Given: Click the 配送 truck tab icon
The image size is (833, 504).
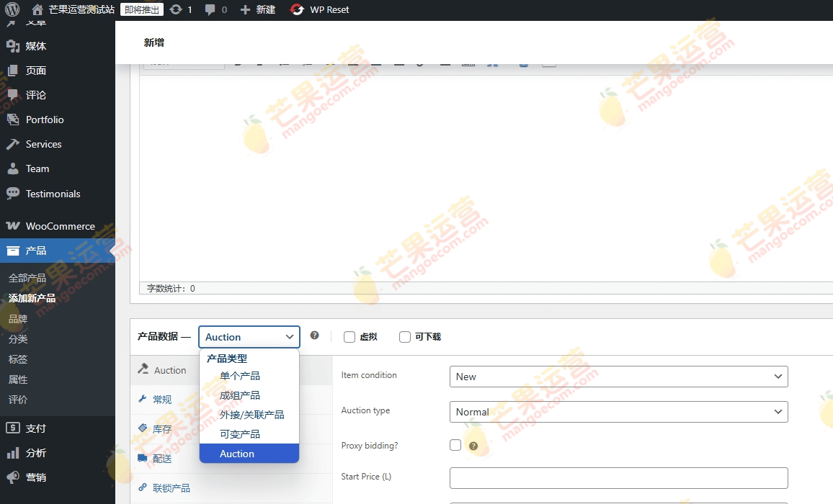Looking at the screenshot, I should [x=143, y=458].
